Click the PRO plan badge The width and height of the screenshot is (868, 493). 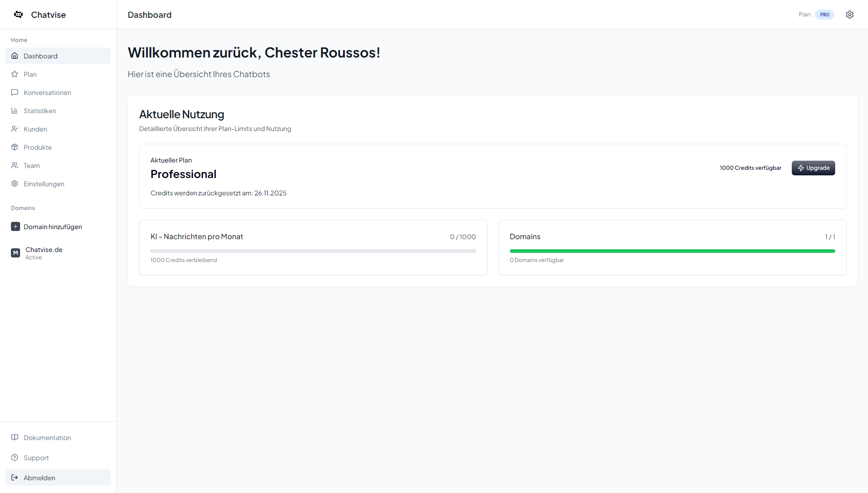point(824,14)
